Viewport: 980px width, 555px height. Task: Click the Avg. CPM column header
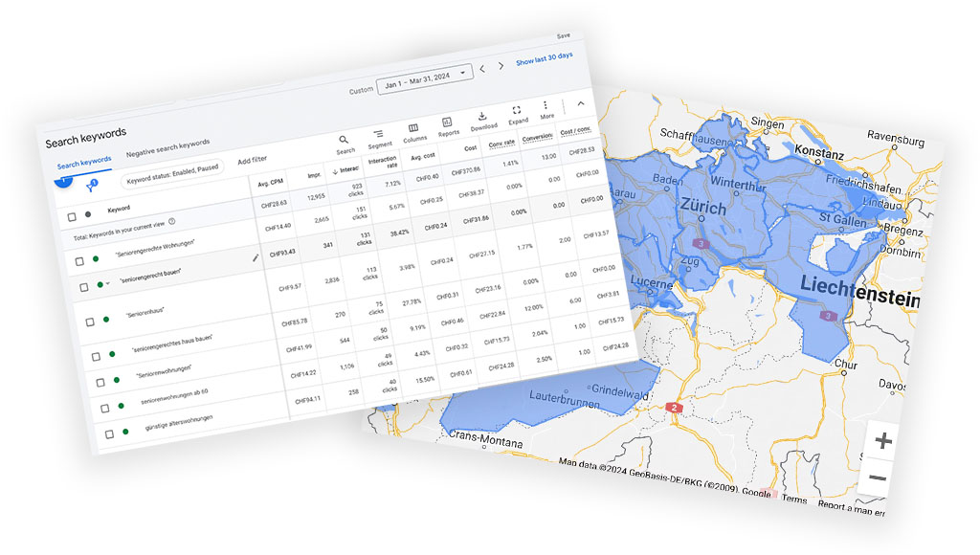271,183
